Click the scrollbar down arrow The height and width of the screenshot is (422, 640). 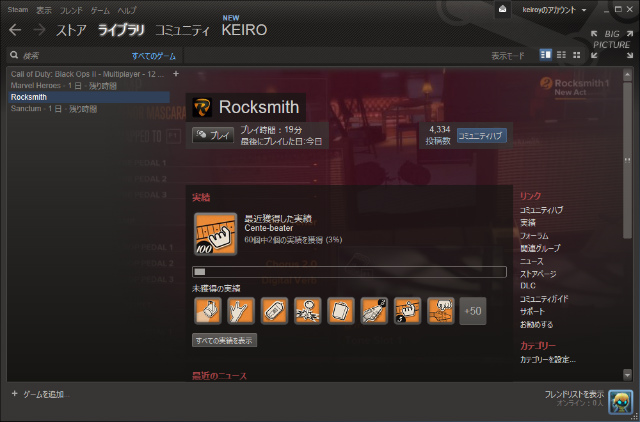(x=628, y=374)
